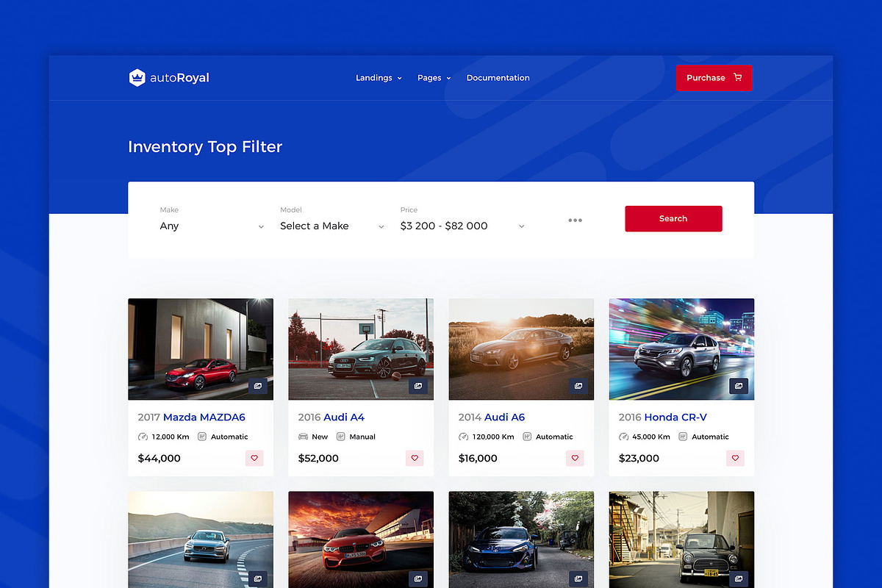Click the red Purchase button
This screenshot has width=882, height=588.
(714, 78)
